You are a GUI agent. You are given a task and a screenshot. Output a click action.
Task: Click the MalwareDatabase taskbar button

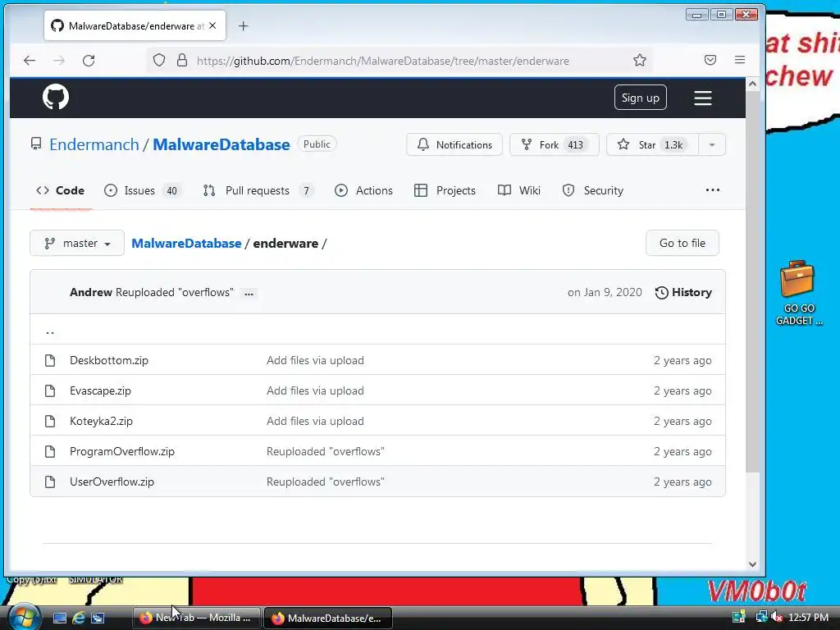tap(328, 618)
